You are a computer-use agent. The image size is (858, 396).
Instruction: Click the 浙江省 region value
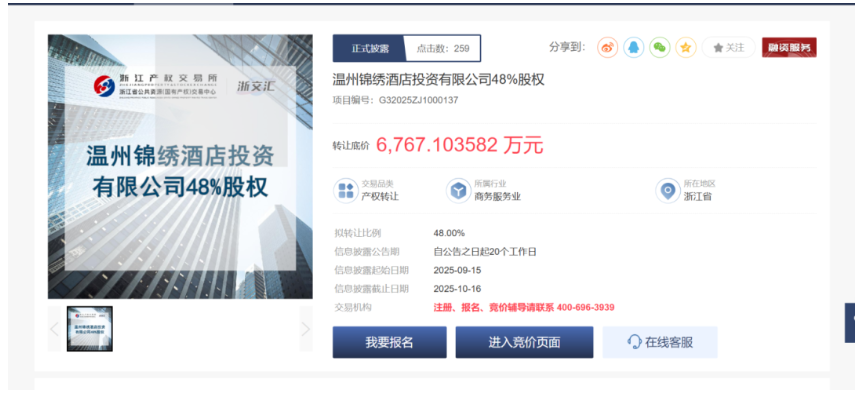click(698, 196)
